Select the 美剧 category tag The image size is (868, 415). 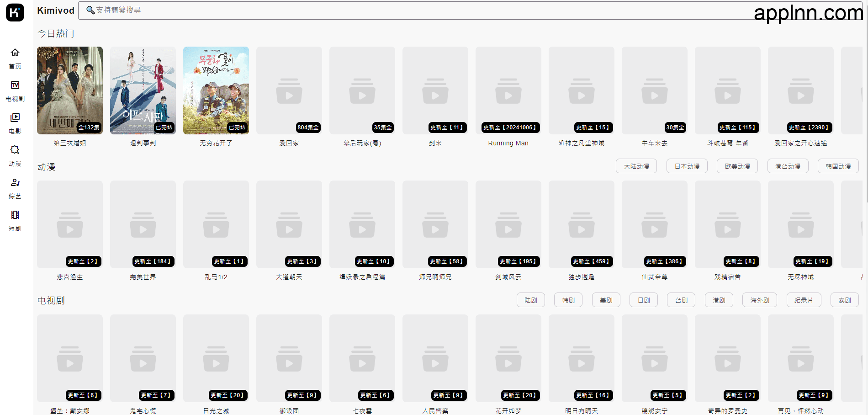(x=606, y=300)
